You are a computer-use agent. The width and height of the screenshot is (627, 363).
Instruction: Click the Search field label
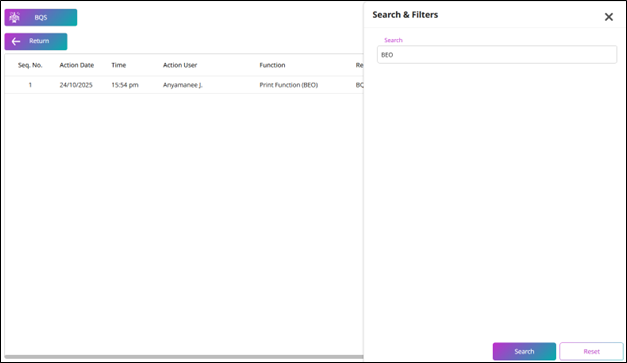pos(393,40)
